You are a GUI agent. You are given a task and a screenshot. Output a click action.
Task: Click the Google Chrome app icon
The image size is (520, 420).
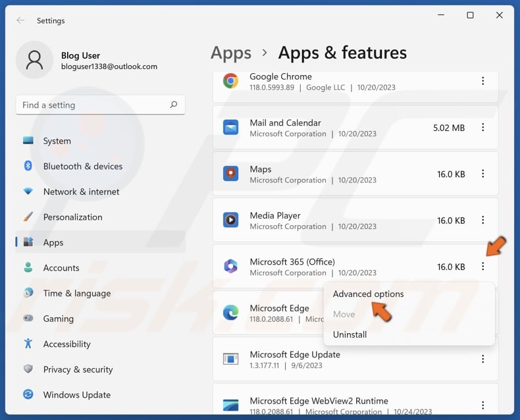click(230, 80)
